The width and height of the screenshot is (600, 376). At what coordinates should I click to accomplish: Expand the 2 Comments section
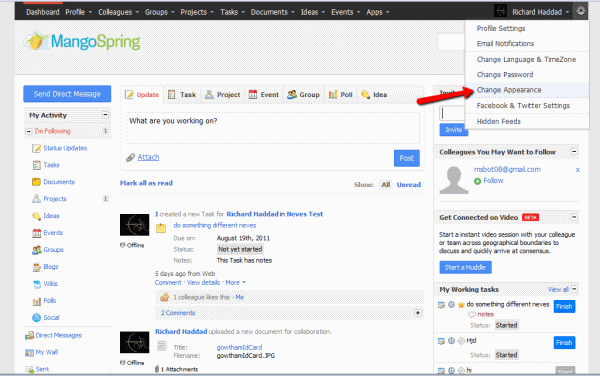tap(418, 313)
